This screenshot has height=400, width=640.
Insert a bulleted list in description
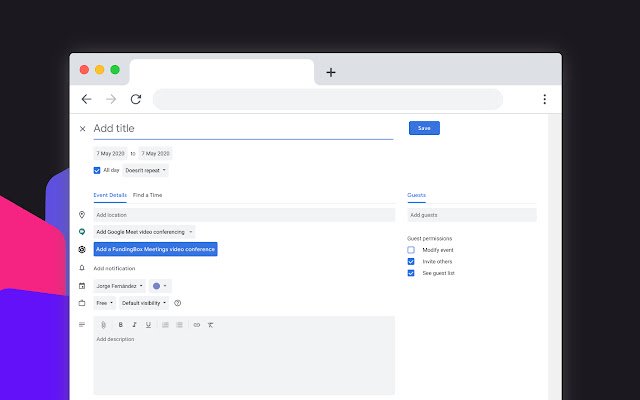[179, 325]
